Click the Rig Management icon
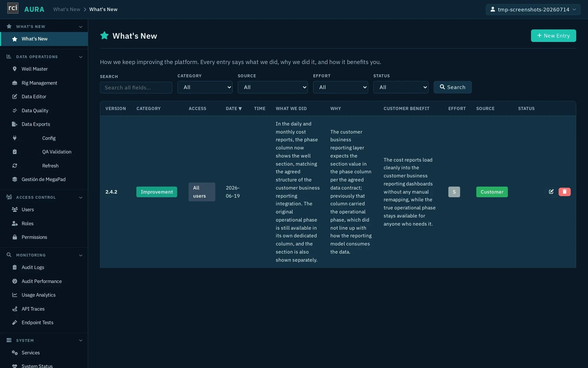This screenshot has width=588, height=368. (x=14, y=83)
